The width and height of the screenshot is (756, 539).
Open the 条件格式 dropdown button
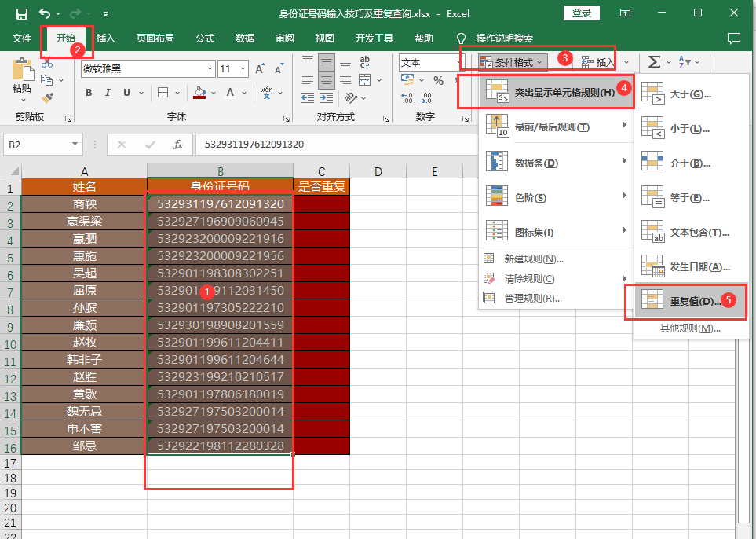tap(513, 62)
